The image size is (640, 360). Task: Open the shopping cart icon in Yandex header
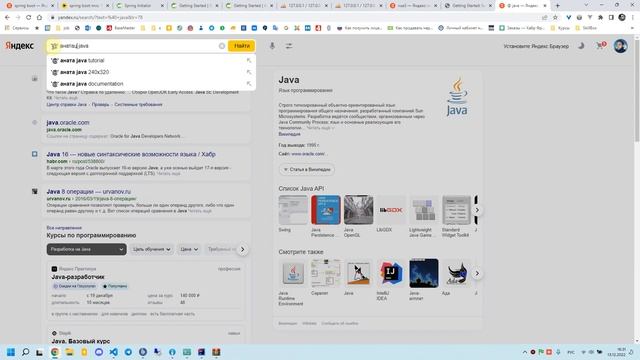600,46
